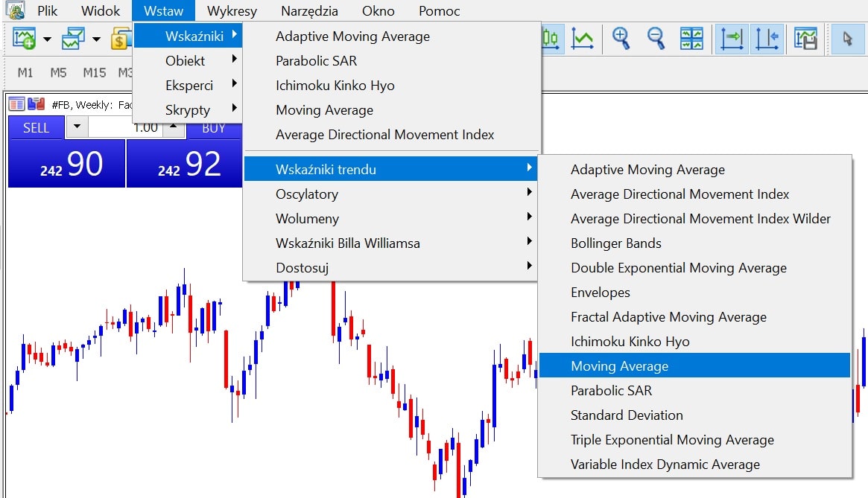
Task: Select the line chart type icon
Action: 583,39
